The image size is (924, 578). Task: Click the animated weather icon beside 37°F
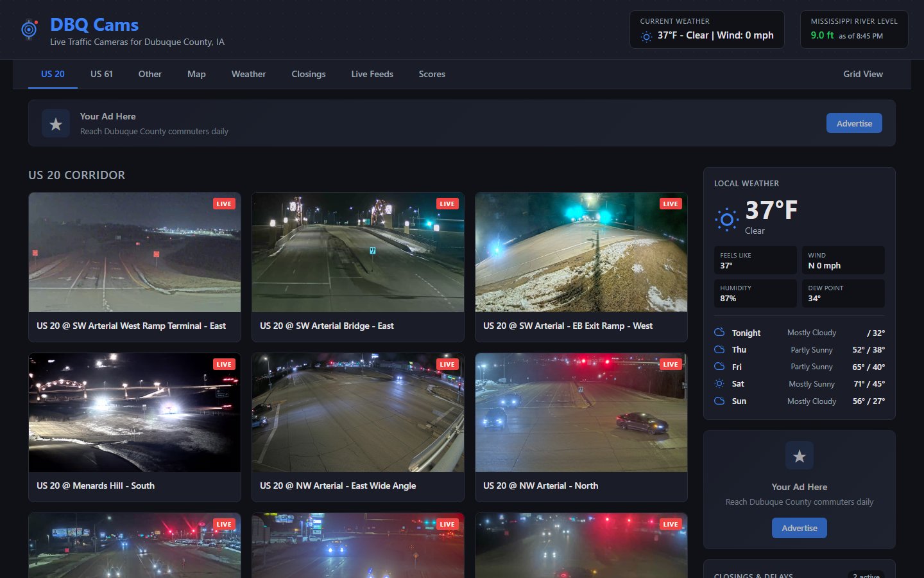726,219
